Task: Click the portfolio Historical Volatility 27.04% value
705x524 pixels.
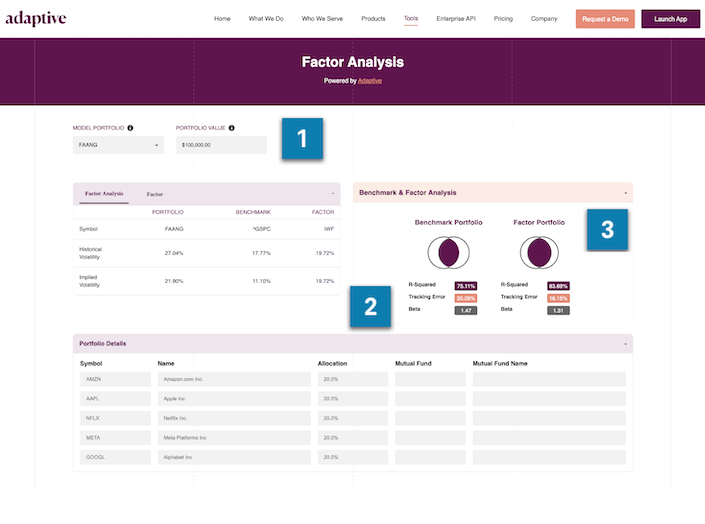Action: (x=174, y=253)
